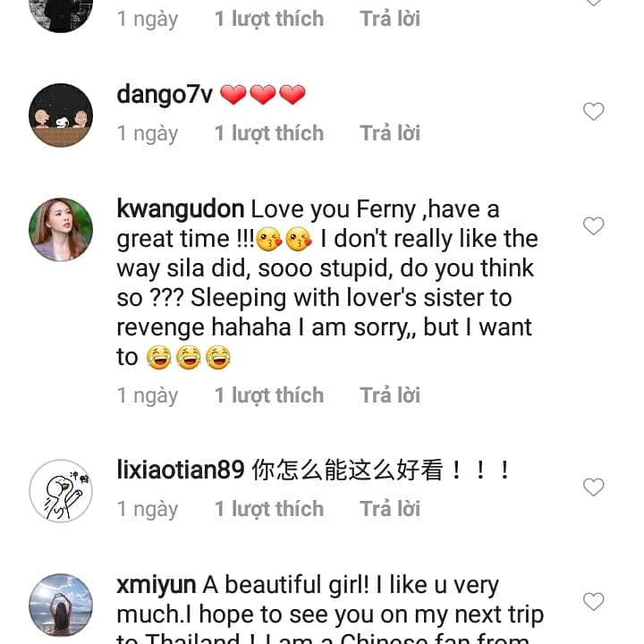Open the dango7v username link
This screenshot has width=644, height=644.
click(165, 94)
